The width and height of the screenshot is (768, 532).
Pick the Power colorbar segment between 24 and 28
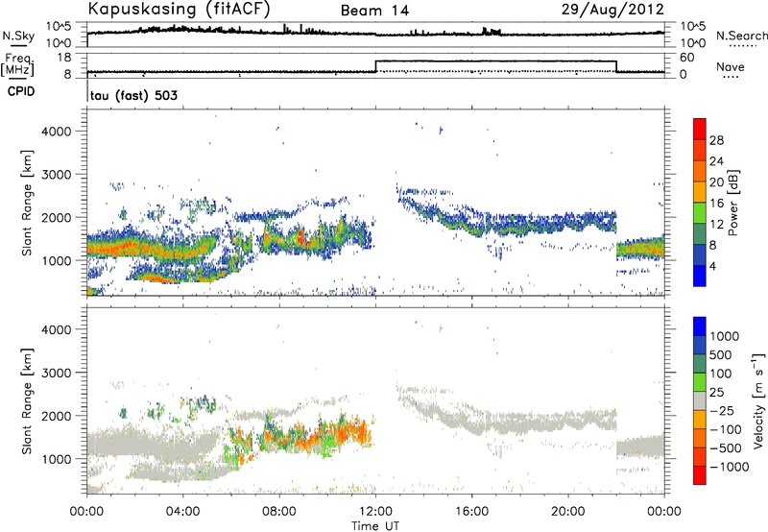click(700, 151)
